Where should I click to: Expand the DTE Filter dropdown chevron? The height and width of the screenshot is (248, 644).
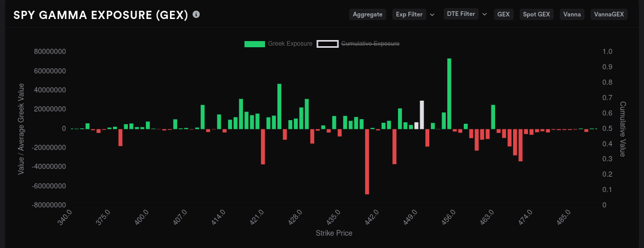(484, 14)
